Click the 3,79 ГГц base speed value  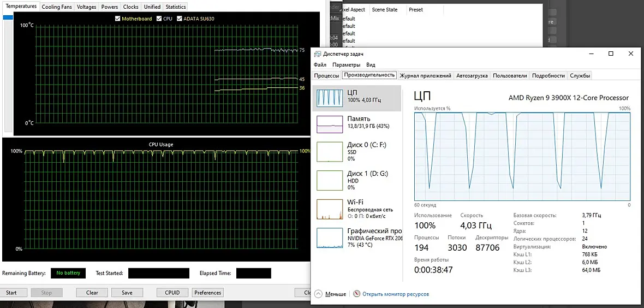[592, 216]
